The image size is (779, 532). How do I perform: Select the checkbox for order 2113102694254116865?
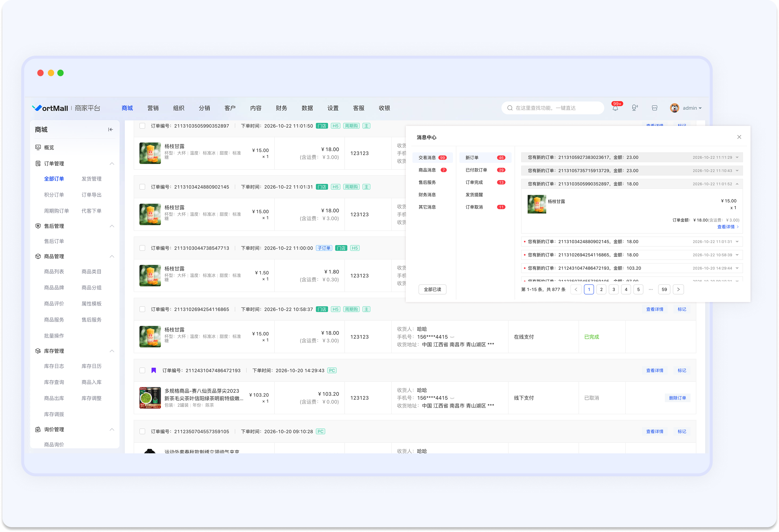pyautogui.click(x=142, y=309)
